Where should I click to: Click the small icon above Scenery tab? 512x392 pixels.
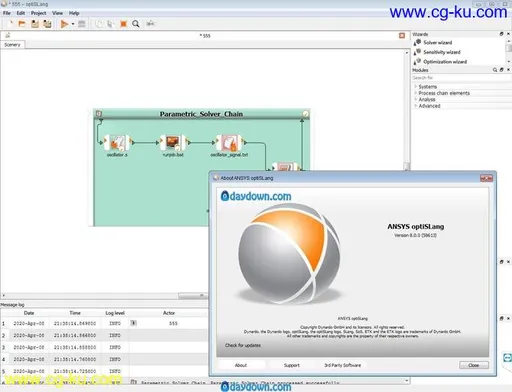(8, 35)
